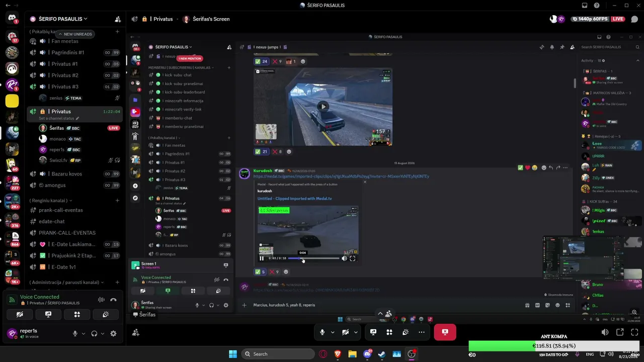Open the server icon with 17 badge
The height and width of the screenshot is (362, 644).
click(x=12, y=36)
